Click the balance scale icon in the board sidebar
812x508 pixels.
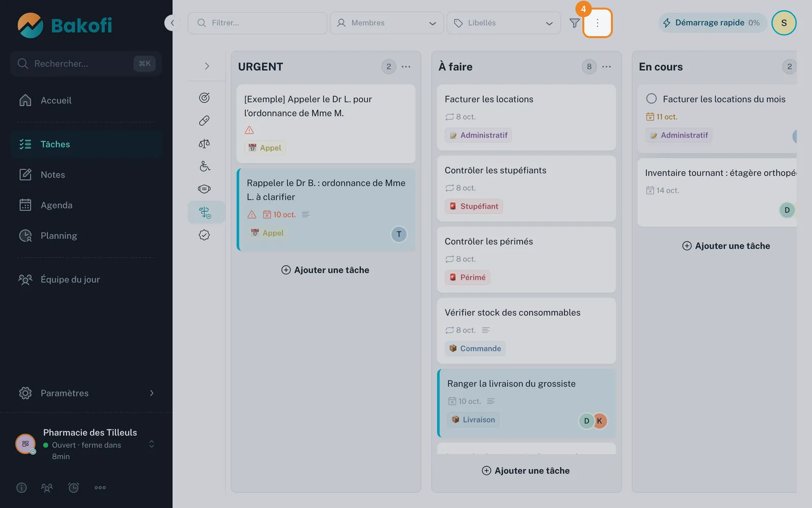[x=204, y=143]
